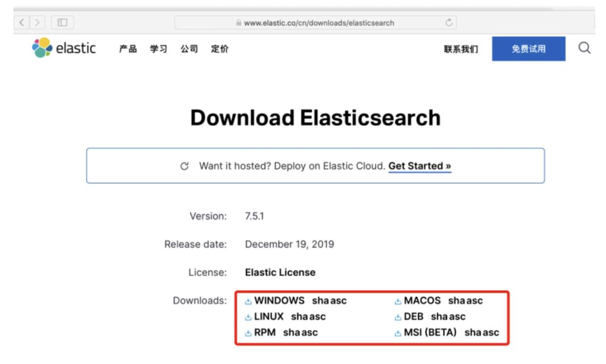Viewport: 606px width, 364px height.
Task: Go back with the browser back arrow
Action: (22, 22)
